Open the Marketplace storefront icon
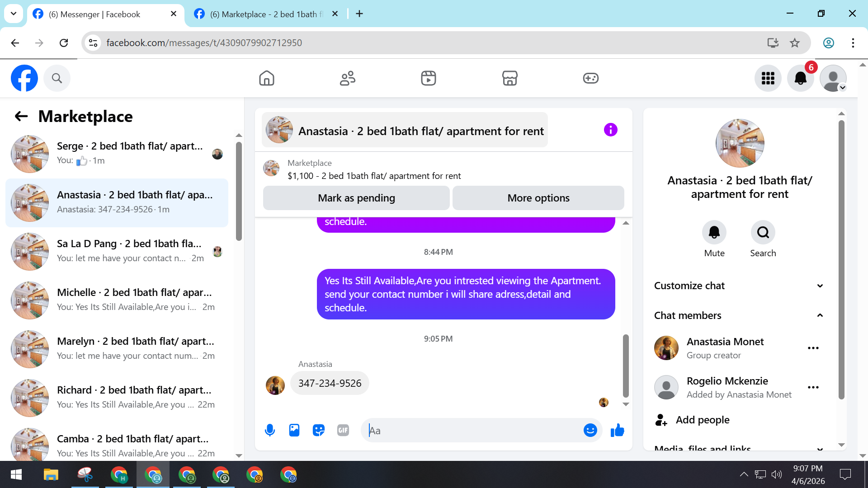 509,78
